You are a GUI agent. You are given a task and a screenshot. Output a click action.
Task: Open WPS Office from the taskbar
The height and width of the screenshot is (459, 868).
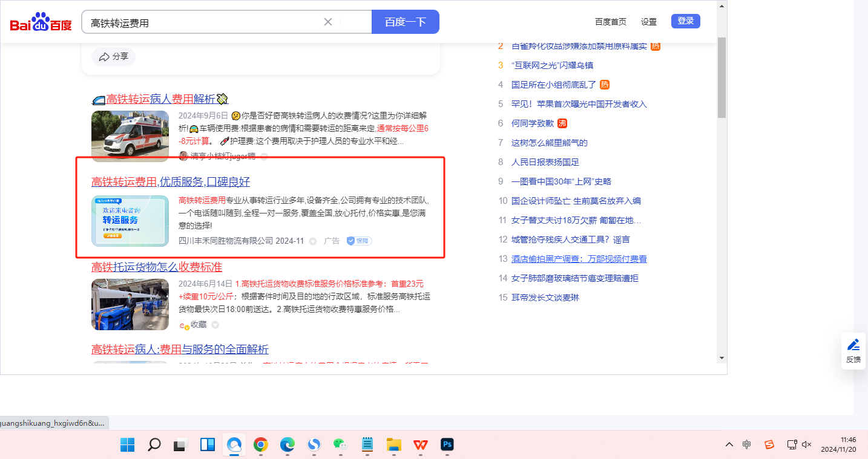(x=420, y=445)
